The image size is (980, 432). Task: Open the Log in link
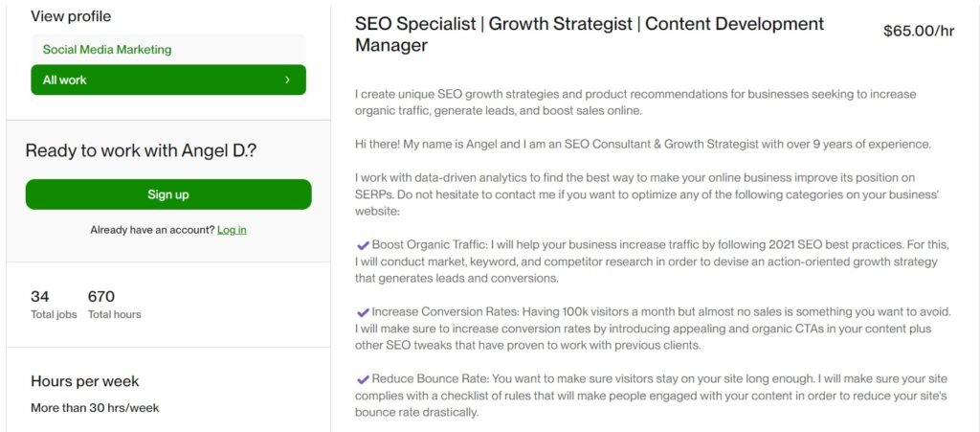point(232,230)
